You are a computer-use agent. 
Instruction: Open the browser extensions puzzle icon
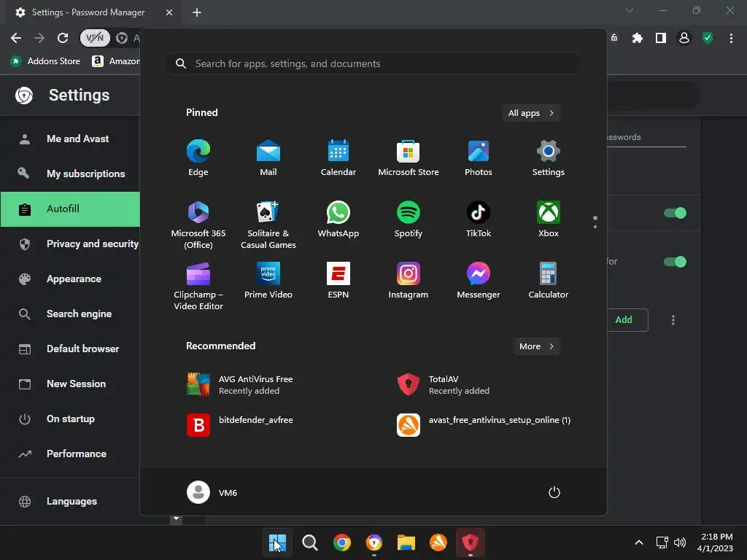[637, 38]
